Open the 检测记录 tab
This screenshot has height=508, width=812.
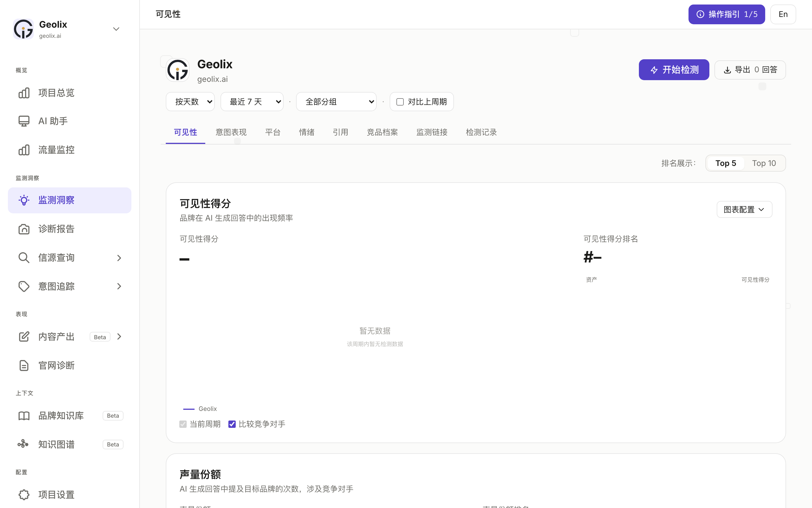tap(481, 132)
